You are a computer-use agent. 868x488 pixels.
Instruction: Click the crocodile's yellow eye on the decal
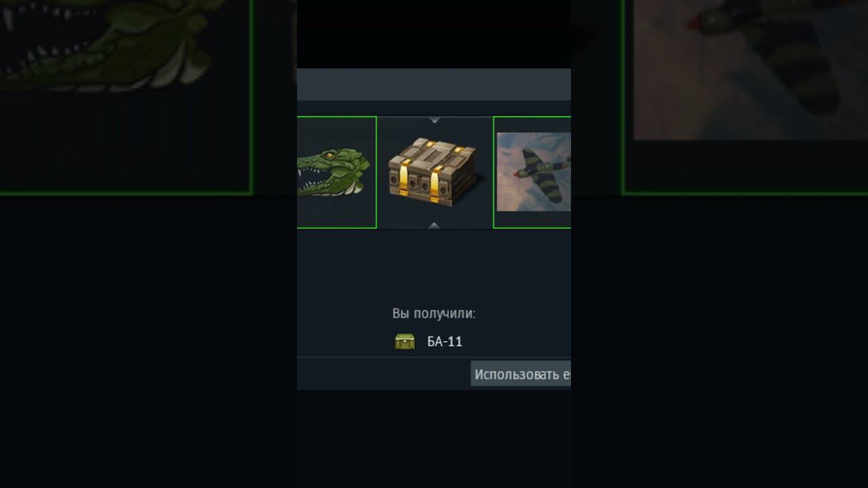[x=329, y=156]
